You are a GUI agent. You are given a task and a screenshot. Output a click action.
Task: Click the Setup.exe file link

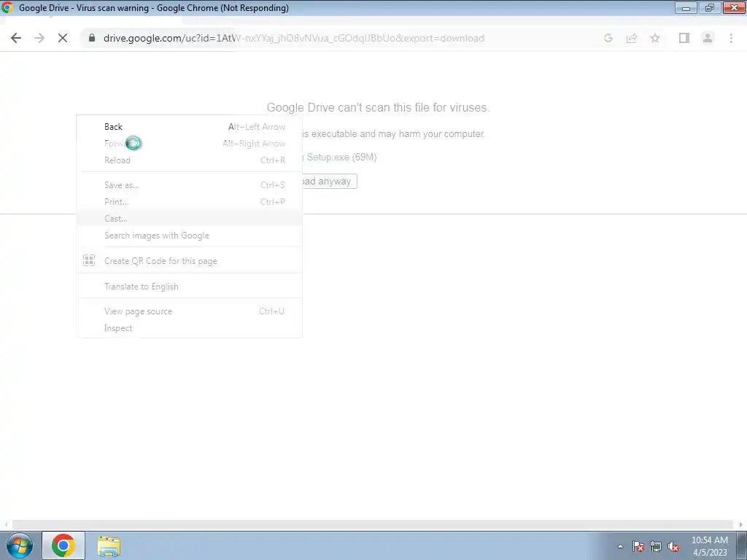328,157
